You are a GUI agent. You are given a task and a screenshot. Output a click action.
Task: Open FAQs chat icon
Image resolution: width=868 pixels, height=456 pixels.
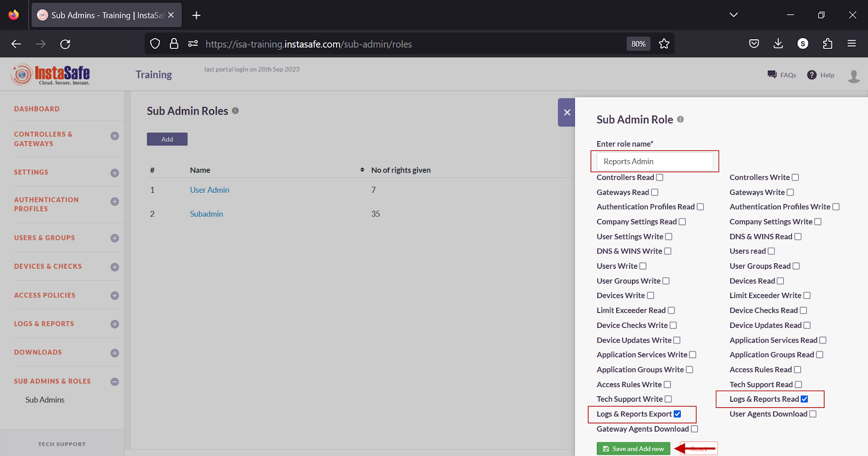pos(772,75)
